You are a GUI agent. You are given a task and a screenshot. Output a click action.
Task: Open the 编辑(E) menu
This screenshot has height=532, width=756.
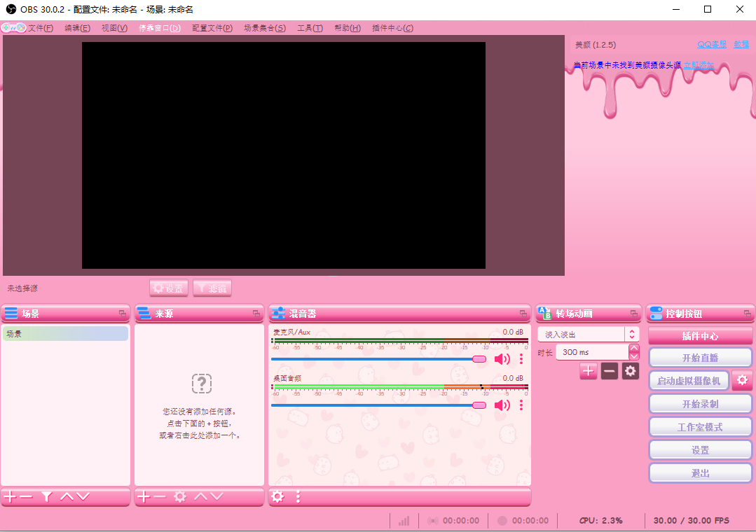tap(78, 28)
